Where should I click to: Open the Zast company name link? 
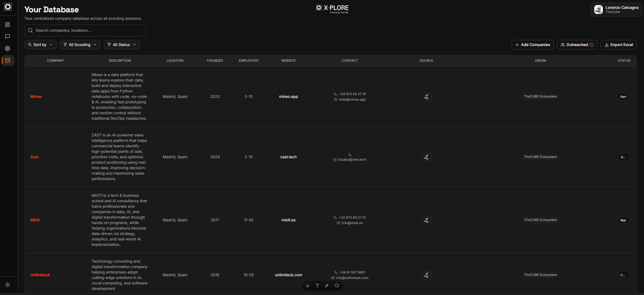34,157
